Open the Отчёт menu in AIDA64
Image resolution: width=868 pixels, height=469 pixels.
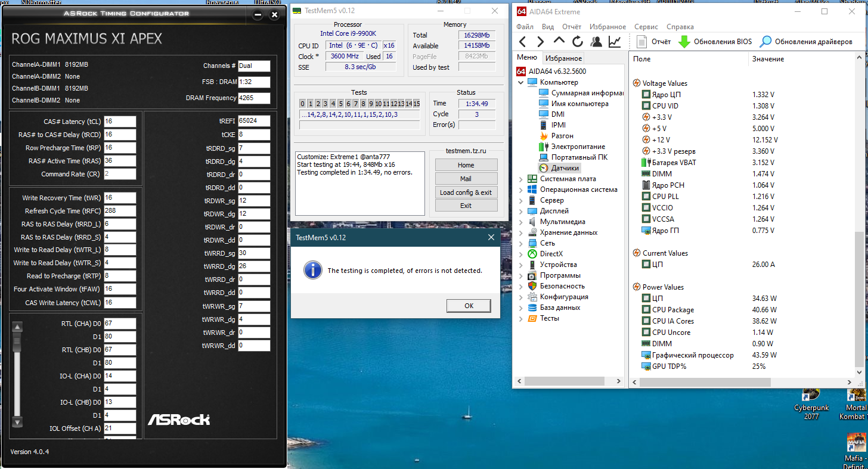tap(572, 27)
